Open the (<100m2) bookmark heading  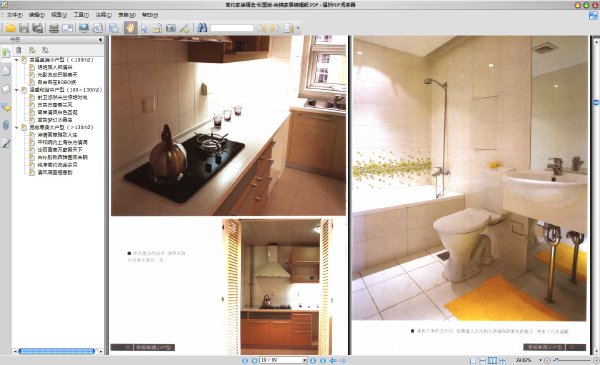61,60
